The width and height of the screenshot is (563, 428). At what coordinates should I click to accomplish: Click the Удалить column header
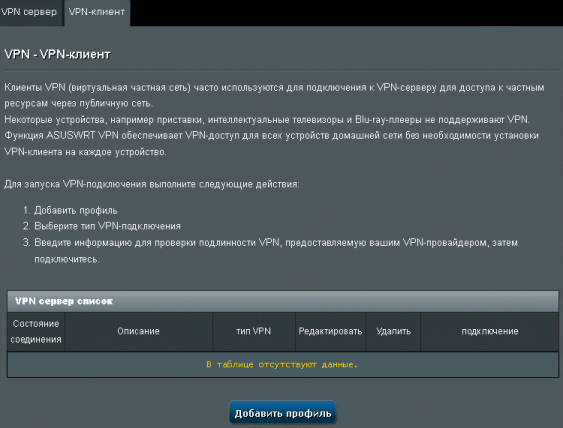click(393, 331)
